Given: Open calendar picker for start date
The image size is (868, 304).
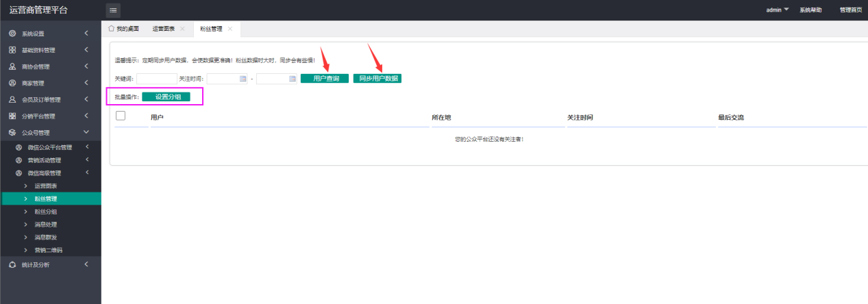Looking at the screenshot, I should pyautogui.click(x=243, y=79).
